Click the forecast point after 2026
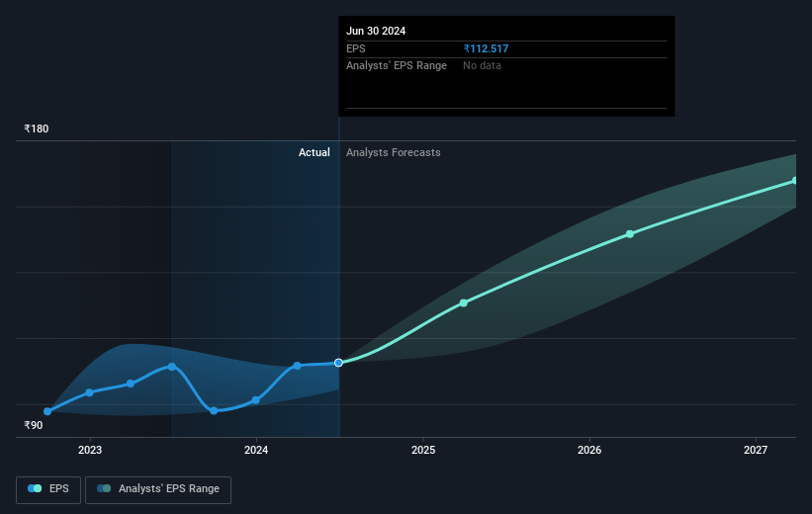Screen dimensions: 812x514 pos(630,234)
